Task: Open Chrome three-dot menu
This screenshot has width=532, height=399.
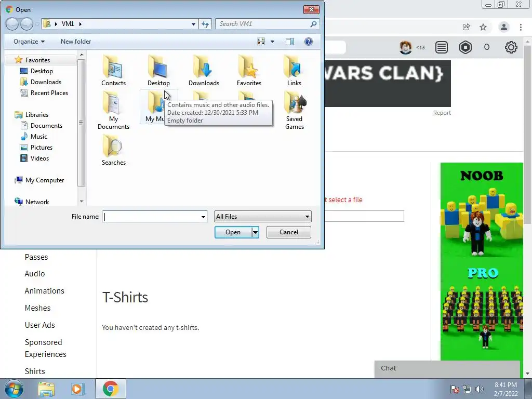Action: point(521,27)
